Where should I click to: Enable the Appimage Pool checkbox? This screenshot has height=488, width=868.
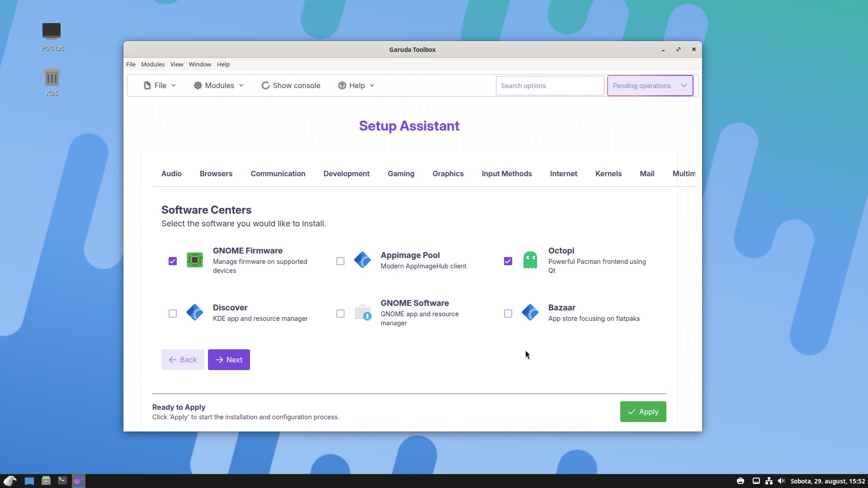(x=340, y=261)
